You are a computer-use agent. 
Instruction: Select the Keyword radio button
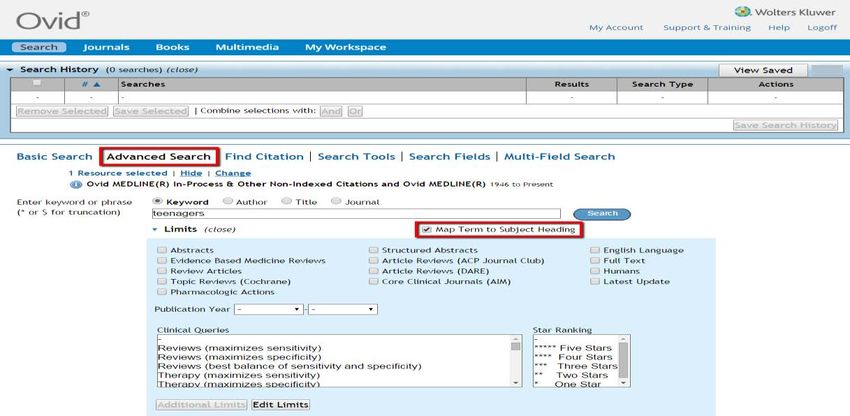(158, 201)
